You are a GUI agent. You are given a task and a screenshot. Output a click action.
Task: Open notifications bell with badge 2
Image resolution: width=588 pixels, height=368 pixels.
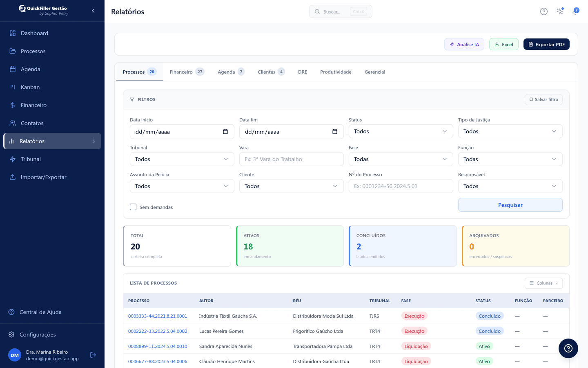(575, 11)
